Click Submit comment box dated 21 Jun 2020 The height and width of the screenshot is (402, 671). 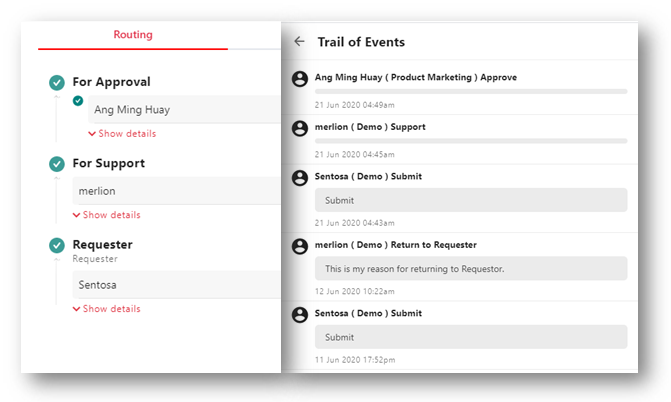point(471,200)
